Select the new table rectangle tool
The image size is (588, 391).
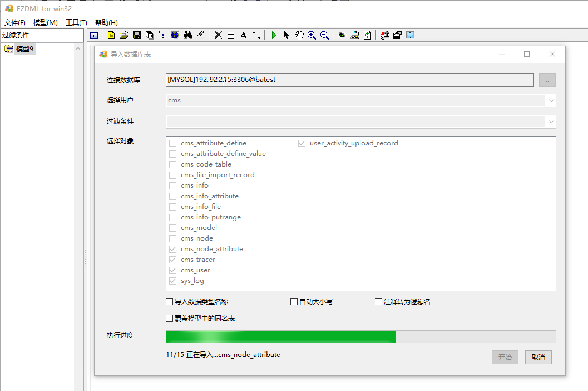(x=231, y=35)
